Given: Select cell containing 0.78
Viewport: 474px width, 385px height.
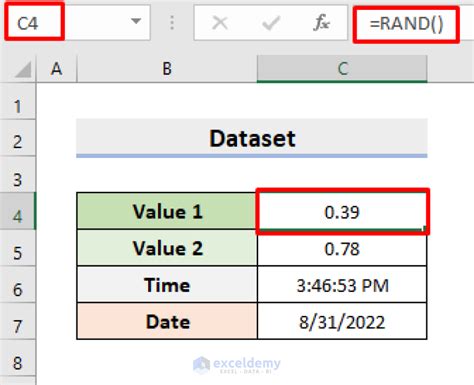Looking at the screenshot, I should coord(342,249).
